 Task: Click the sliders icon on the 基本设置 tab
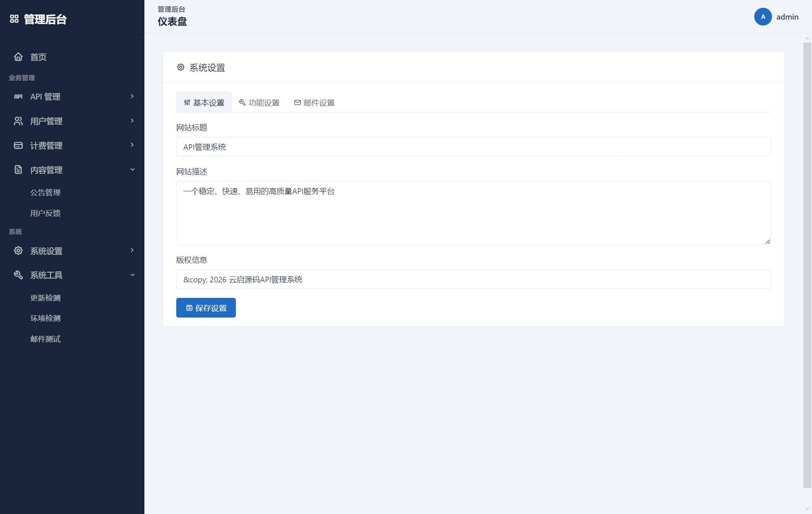(187, 103)
